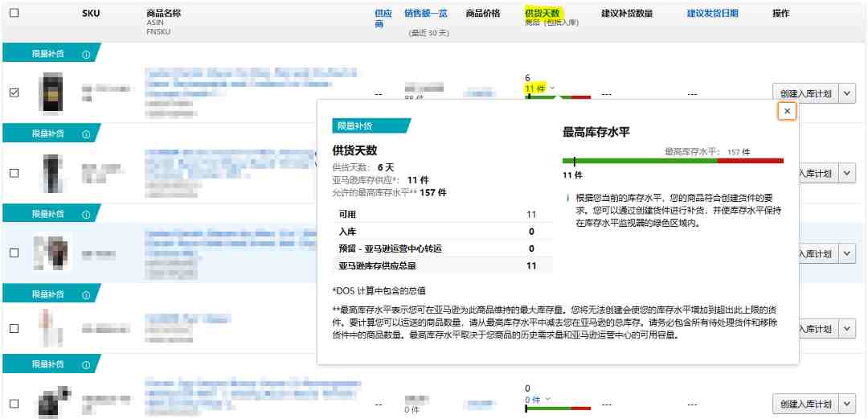Click info icon beside second 限量补货 label

pyautogui.click(x=86, y=134)
